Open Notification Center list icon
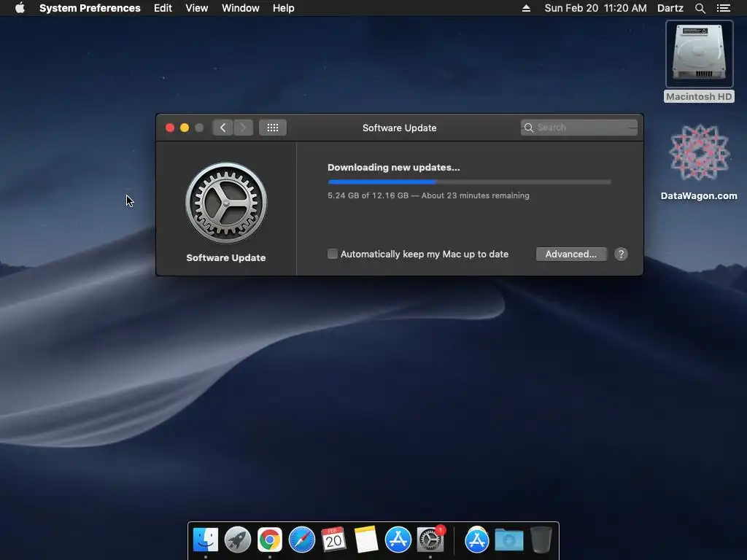The height and width of the screenshot is (560, 747). pos(724,8)
